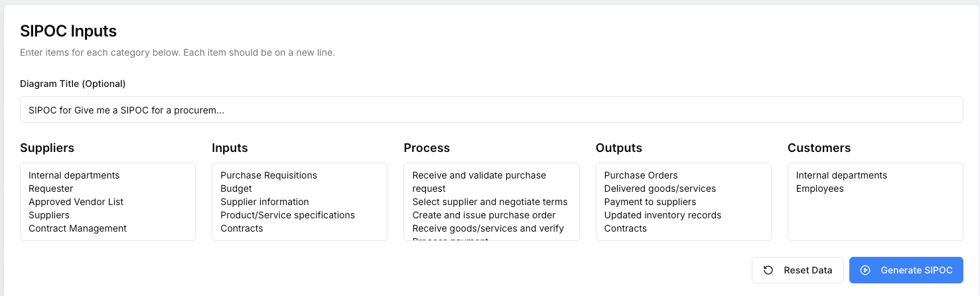980x296 pixels.
Task: Click the reset arrow icon in Reset Data
Action: click(768, 270)
